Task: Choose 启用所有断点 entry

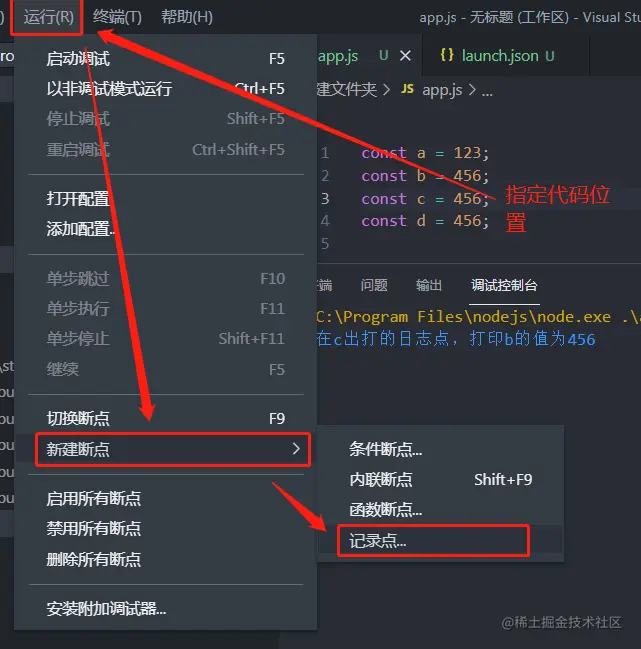Action: tap(166, 498)
